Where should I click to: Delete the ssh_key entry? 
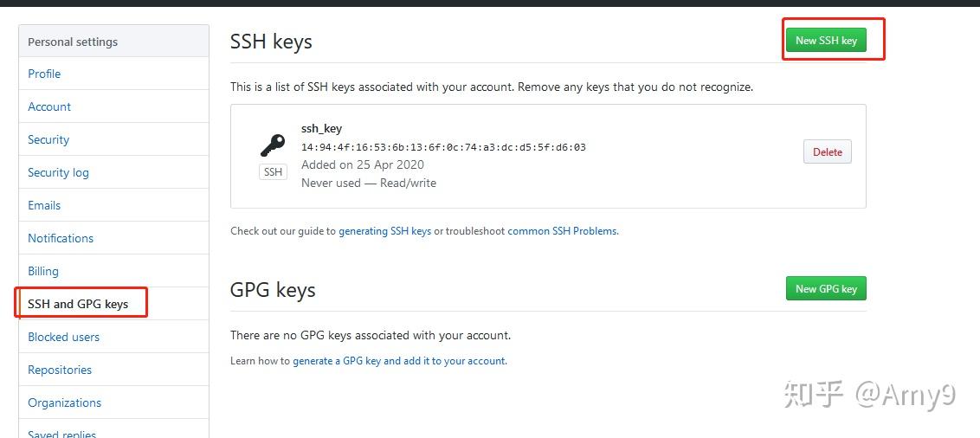(x=827, y=151)
